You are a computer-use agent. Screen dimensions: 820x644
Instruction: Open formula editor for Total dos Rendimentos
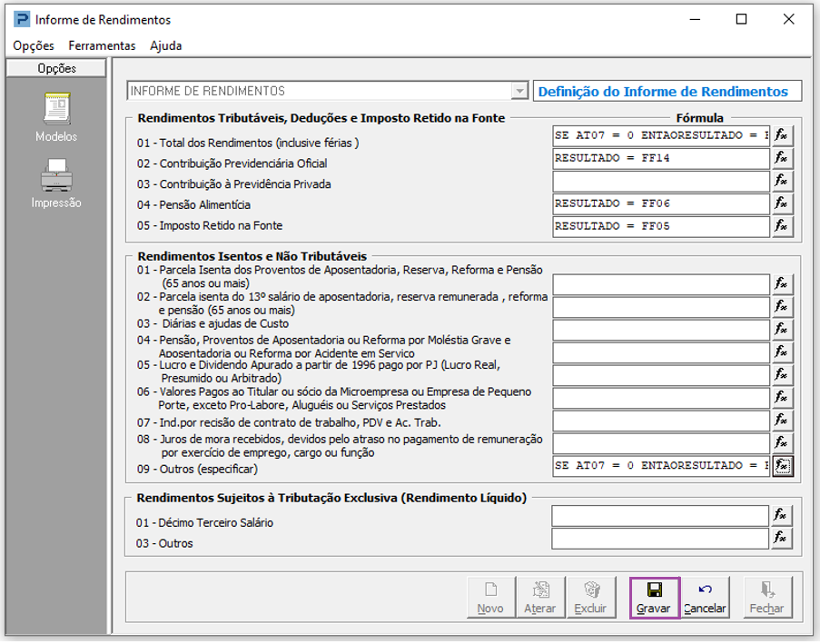pyautogui.click(x=783, y=135)
